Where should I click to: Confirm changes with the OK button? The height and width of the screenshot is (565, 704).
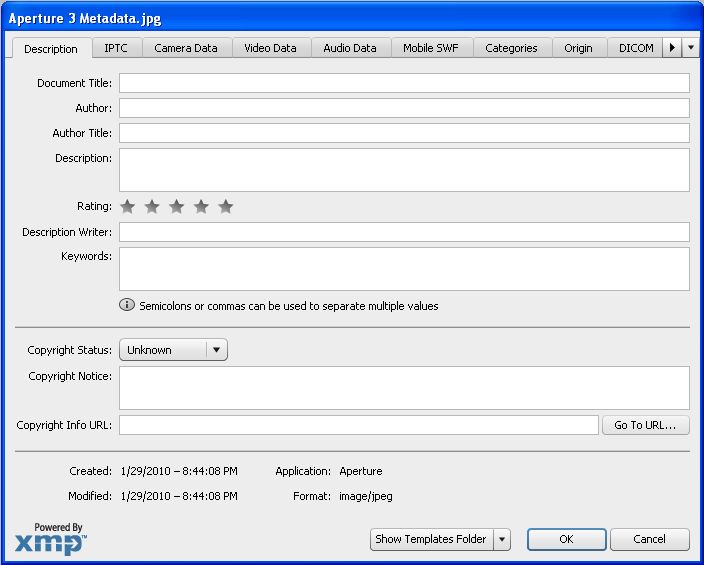pos(566,540)
